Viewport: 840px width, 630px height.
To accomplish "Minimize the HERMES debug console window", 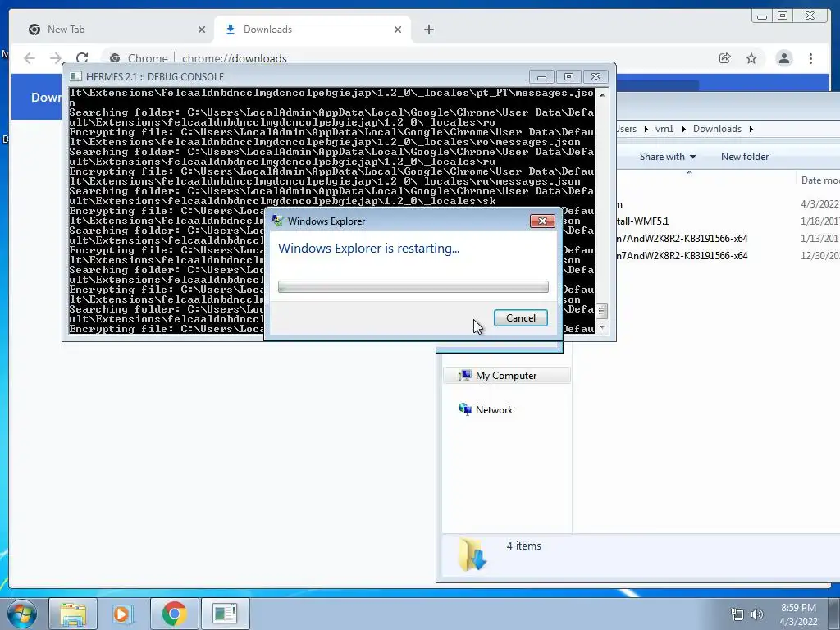I will tap(541, 76).
